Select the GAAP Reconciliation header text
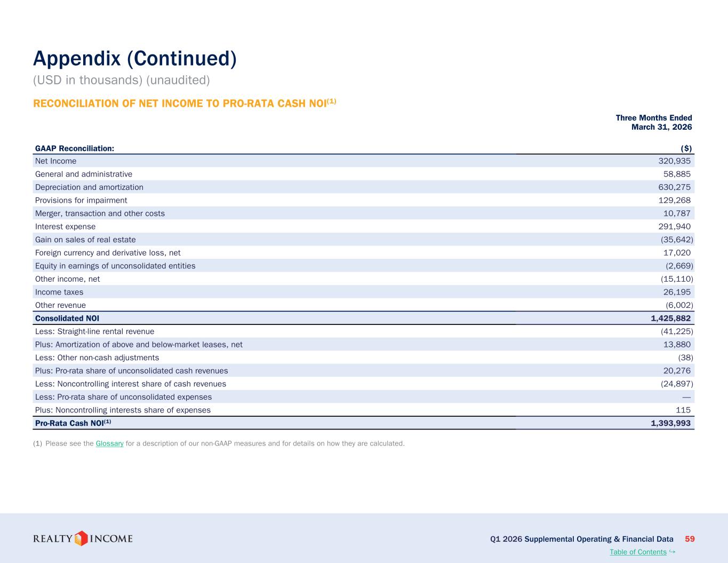This screenshot has height=563, width=728. tap(75, 148)
